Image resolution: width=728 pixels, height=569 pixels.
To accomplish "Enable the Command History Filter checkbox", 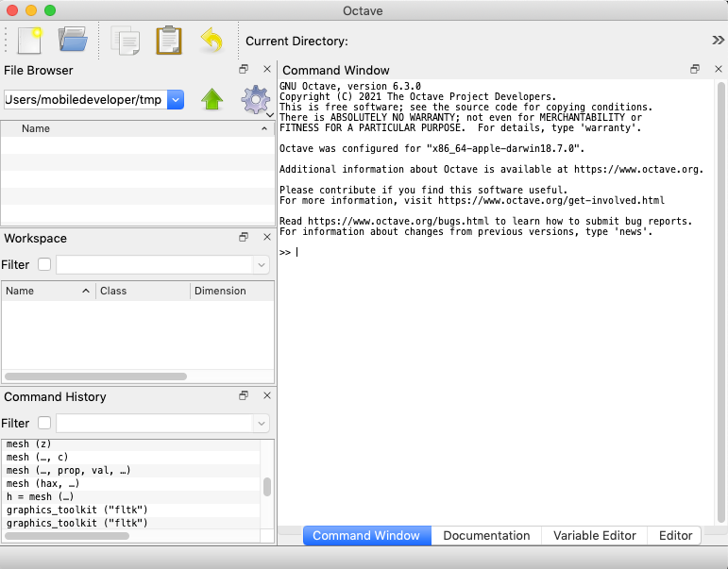I will point(44,424).
